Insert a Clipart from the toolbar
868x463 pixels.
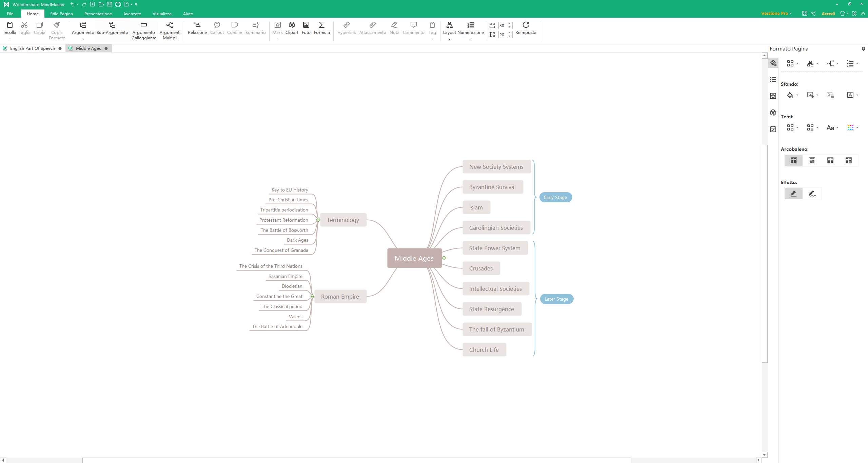point(292,28)
